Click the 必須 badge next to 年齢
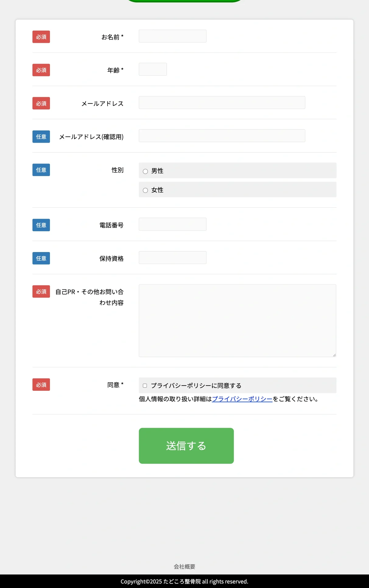This screenshot has height=588, width=369. 41,70
